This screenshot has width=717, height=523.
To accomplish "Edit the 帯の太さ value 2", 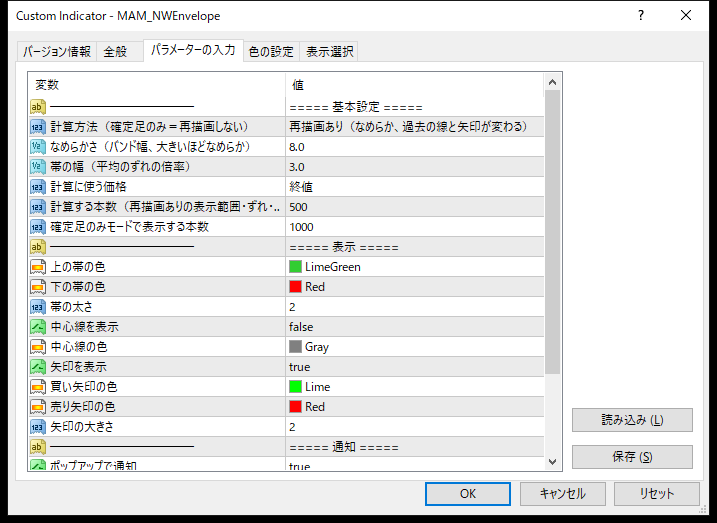I will 415,307.
